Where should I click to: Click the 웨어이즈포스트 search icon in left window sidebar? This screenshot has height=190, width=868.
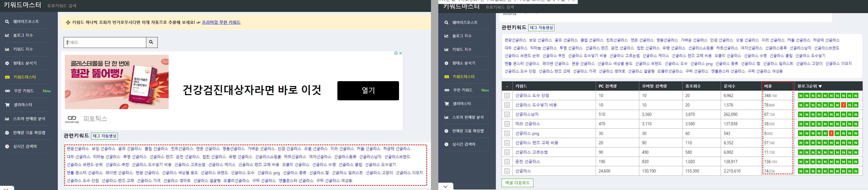7,22
